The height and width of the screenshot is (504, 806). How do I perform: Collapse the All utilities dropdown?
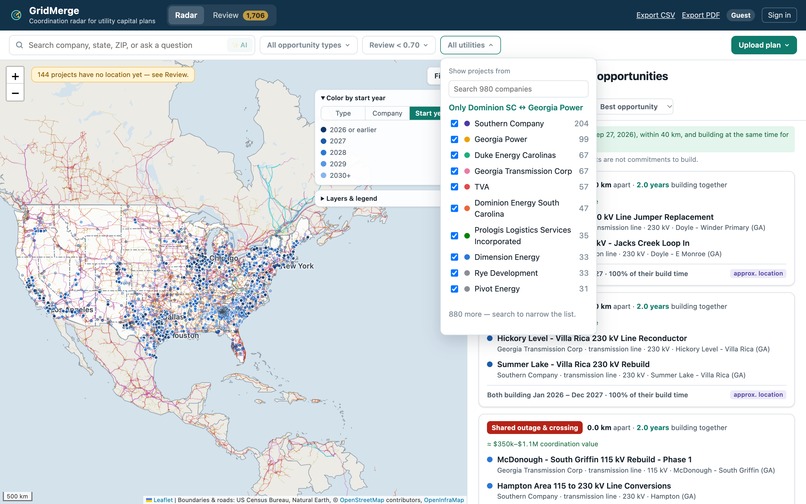(470, 45)
